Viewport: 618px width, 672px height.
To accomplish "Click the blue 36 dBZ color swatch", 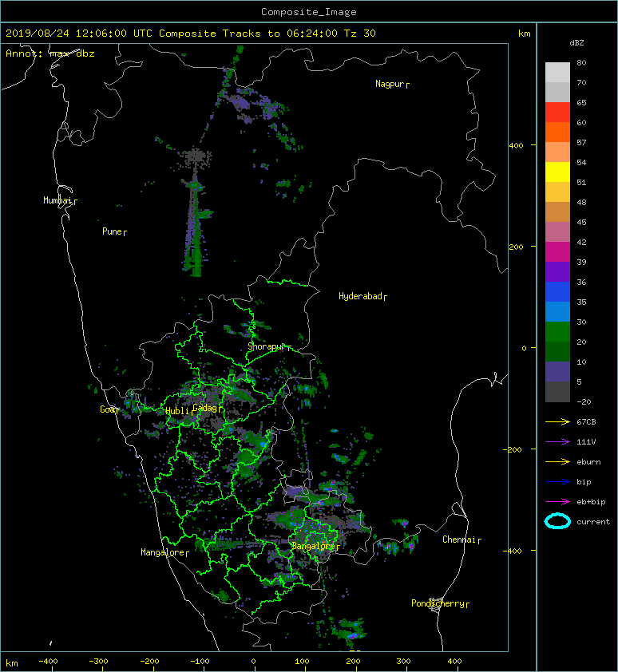I will point(557,291).
